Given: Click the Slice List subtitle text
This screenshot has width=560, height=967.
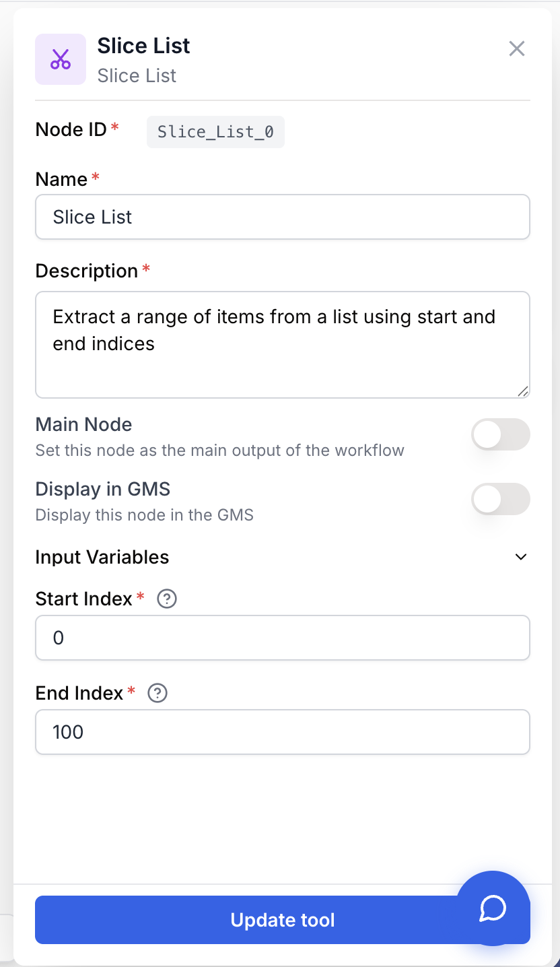Looking at the screenshot, I should point(137,75).
